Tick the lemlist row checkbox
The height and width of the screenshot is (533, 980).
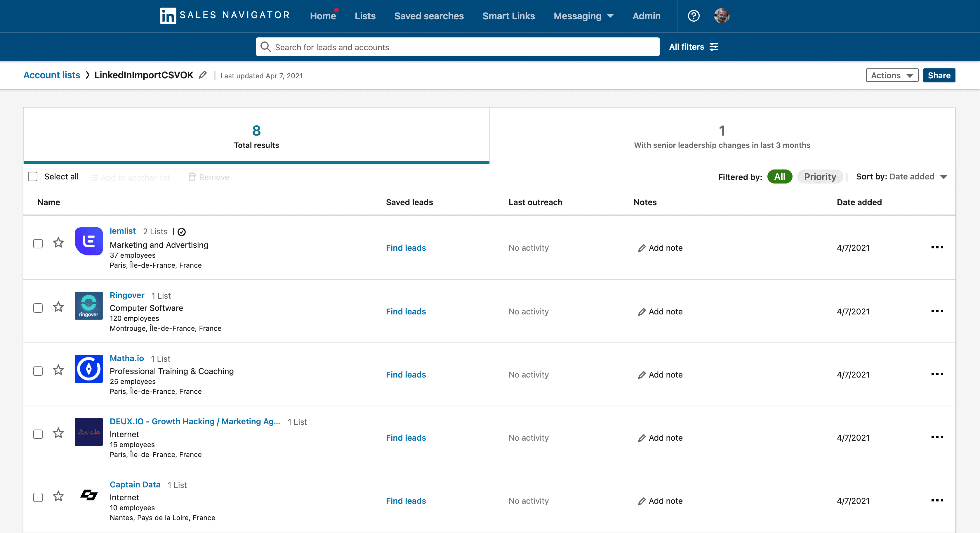click(x=38, y=244)
